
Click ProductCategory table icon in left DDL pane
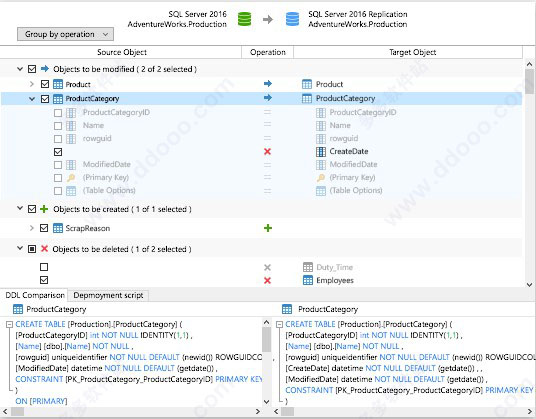[x=18, y=309]
